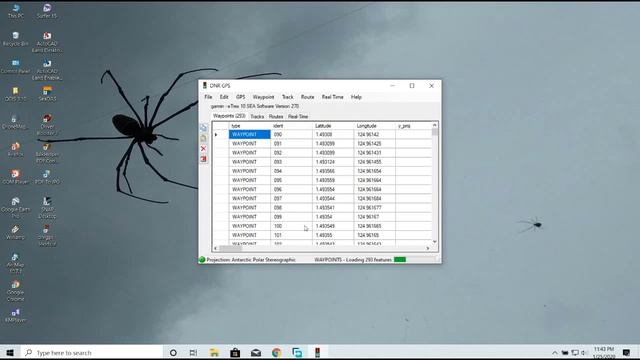The height and width of the screenshot is (360, 640).
Task: Click the 'type' column header
Action: [249, 126]
